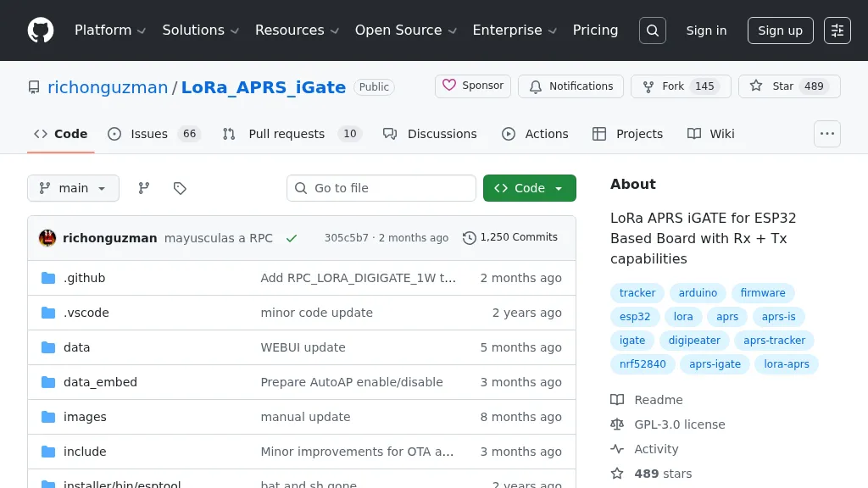Select the firmware topic tag
Viewport: 868px width, 488px height.
coord(763,292)
